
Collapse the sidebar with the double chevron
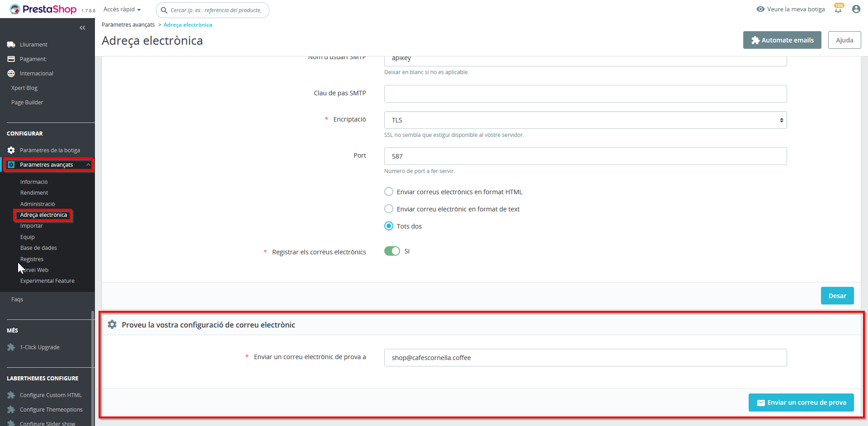82,28
